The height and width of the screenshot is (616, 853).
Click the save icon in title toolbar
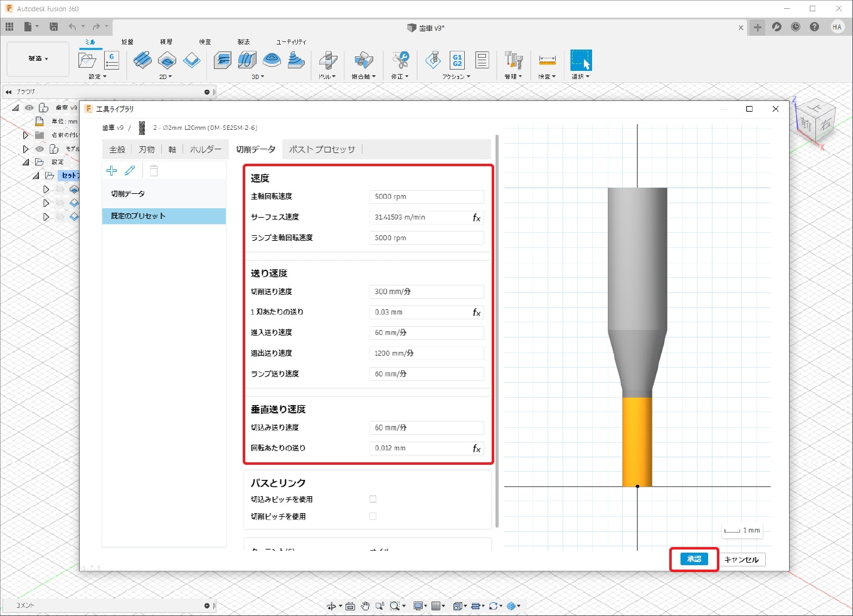click(54, 26)
